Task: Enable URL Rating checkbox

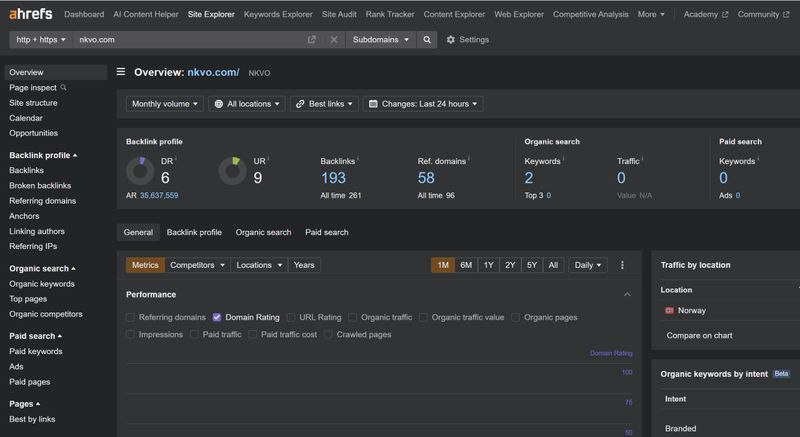Action: 291,318
